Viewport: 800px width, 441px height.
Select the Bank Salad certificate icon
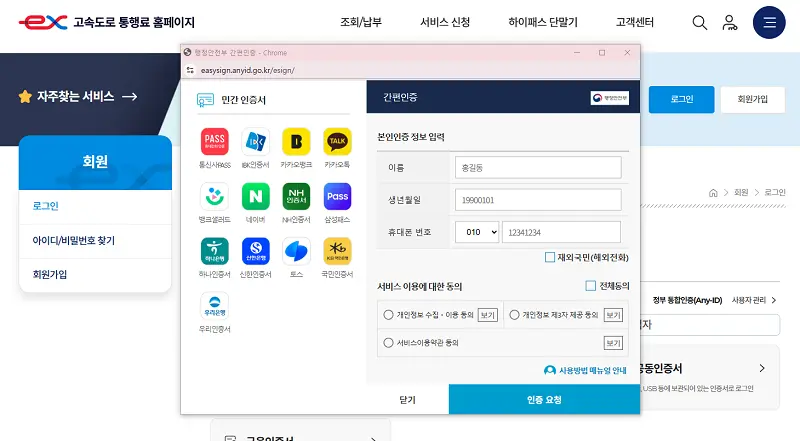(215, 197)
